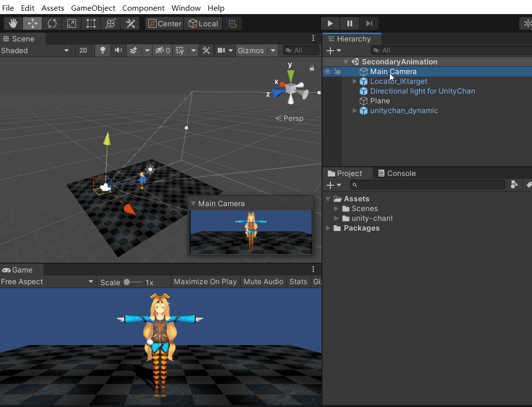Select the Move tool

33,23
